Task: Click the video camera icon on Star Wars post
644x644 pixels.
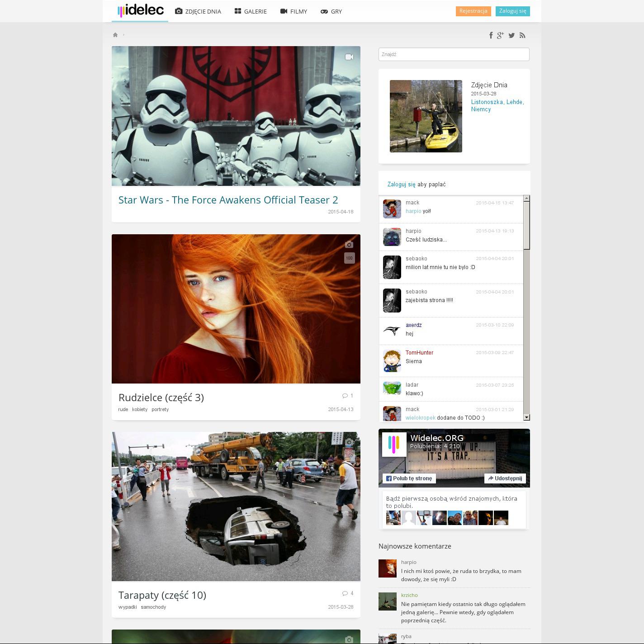Action: 349,57
